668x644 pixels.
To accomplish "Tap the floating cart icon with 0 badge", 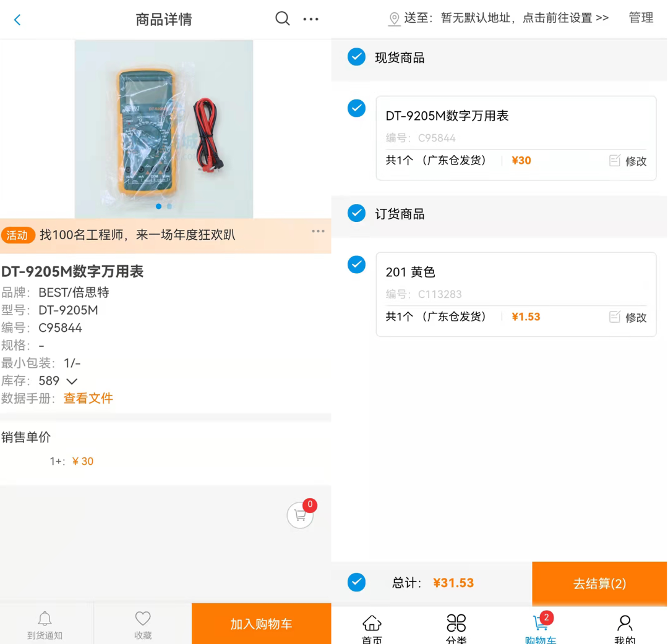I will 301,515.
